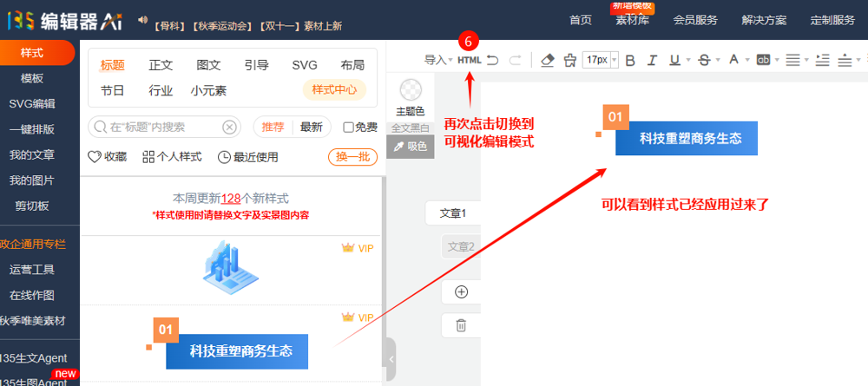Switch sorting to 最新
The height and width of the screenshot is (386, 868).
pyautogui.click(x=311, y=128)
